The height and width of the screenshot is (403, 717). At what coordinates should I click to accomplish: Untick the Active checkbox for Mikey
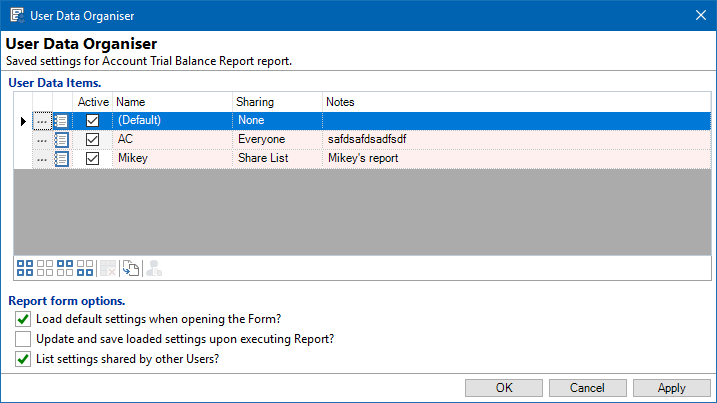click(93, 159)
